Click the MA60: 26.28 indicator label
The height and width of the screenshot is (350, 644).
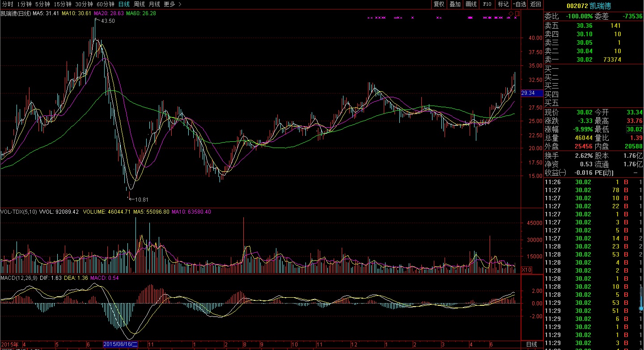coord(141,13)
